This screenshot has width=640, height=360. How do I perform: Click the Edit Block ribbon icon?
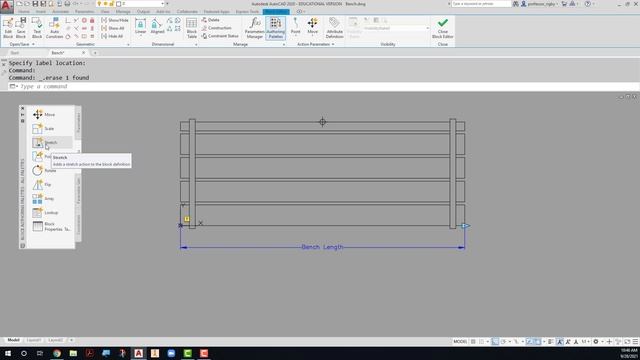pyautogui.click(x=8, y=28)
